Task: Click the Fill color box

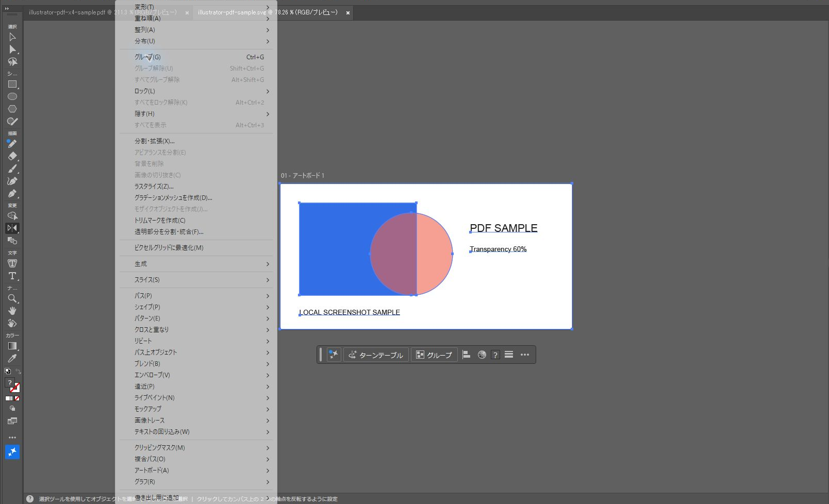Action: 9,382
